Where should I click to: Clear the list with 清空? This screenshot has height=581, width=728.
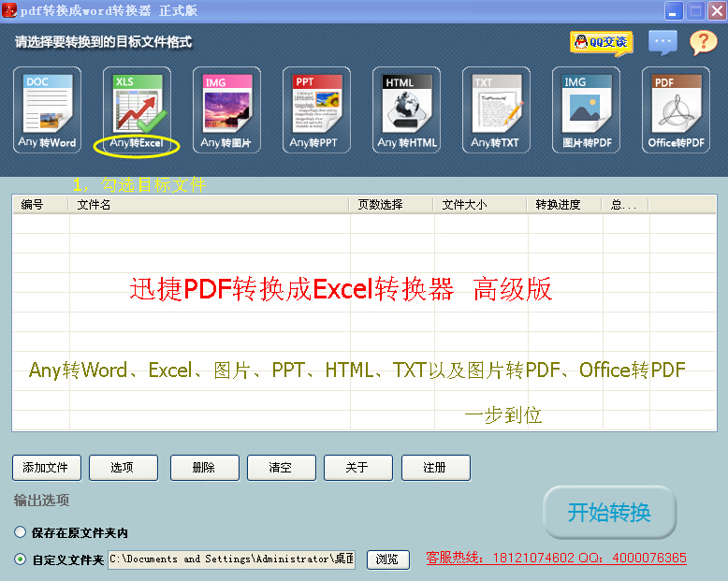(282, 467)
